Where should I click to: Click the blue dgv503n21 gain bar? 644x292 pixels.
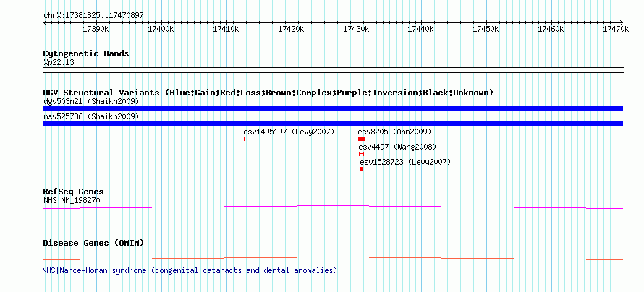click(333, 108)
